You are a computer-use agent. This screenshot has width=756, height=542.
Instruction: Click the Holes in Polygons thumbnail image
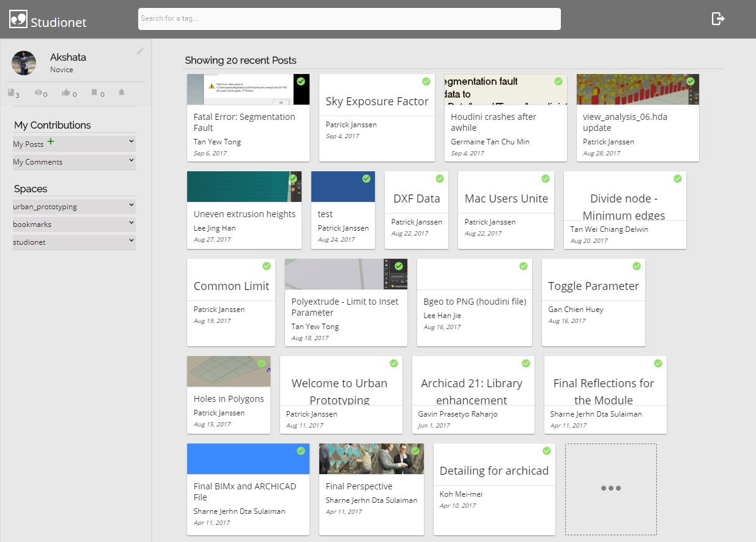coord(229,371)
